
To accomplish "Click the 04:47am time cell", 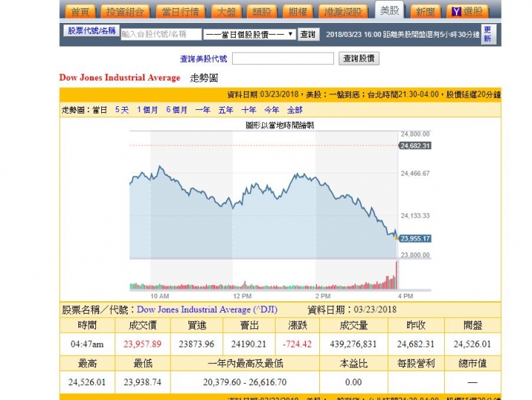I will 87,344.
